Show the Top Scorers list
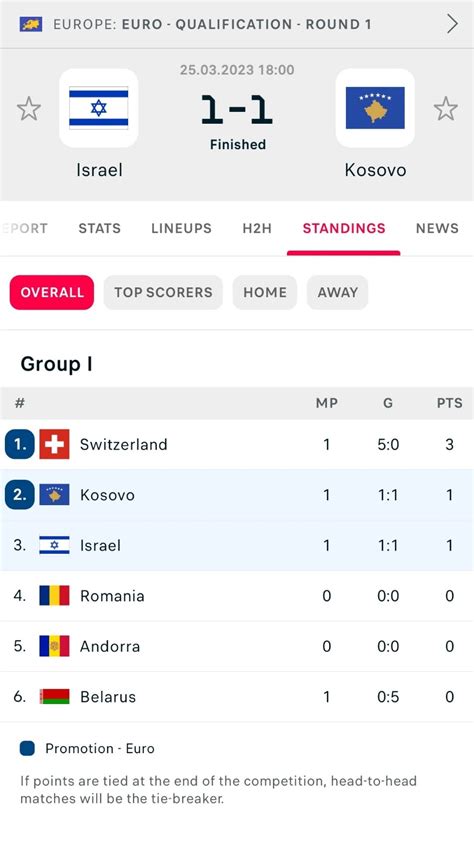The height and width of the screenshot is (865, 474). (x=163, y=292)
